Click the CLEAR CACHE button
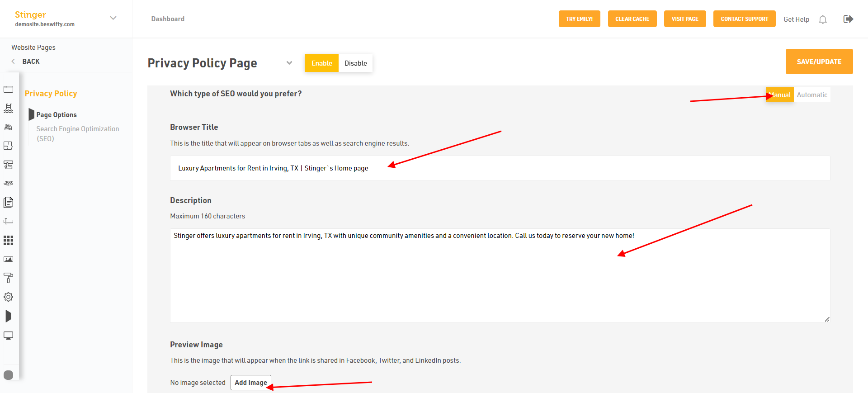This screenshot has width=868, height=393. [x=632, y=19]
